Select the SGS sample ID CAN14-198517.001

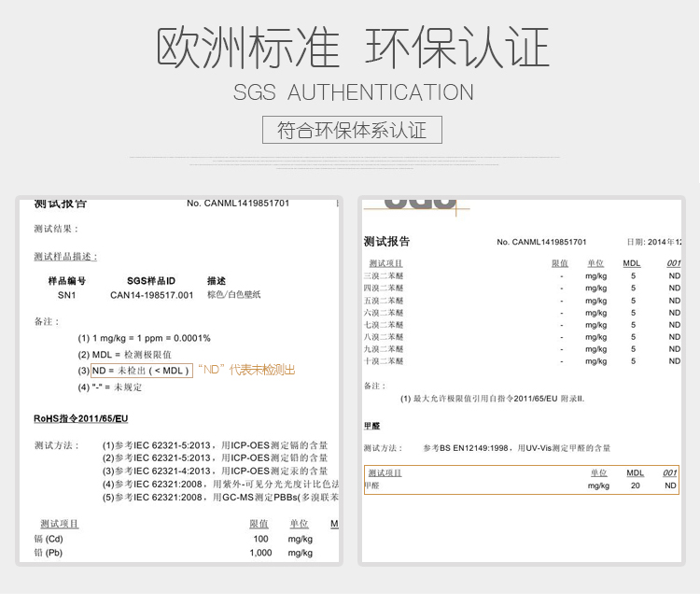point(152,295)
